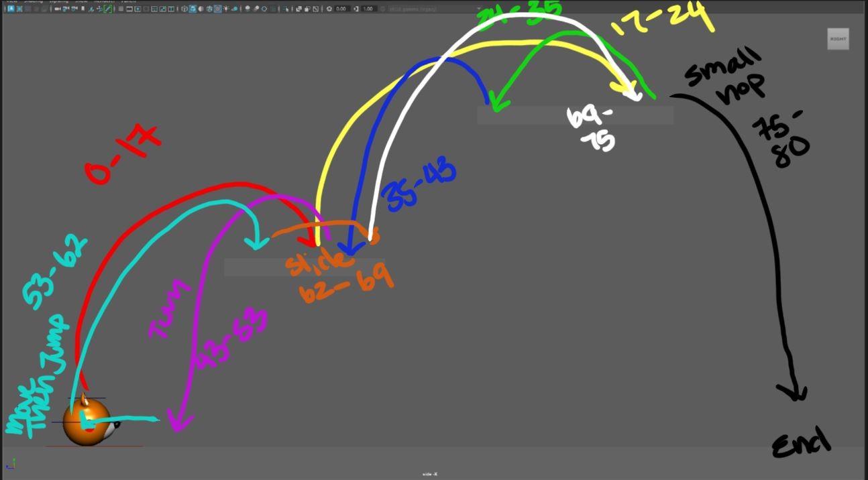Image resolution: width=868 pixels, height=480 pixels.
Task: Select Smooth Shade All icon
Action: (193, 9)
